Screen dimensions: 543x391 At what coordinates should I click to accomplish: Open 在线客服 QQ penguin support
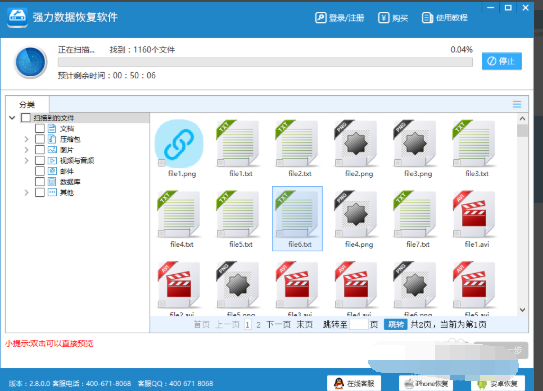(x=354, y=383)
